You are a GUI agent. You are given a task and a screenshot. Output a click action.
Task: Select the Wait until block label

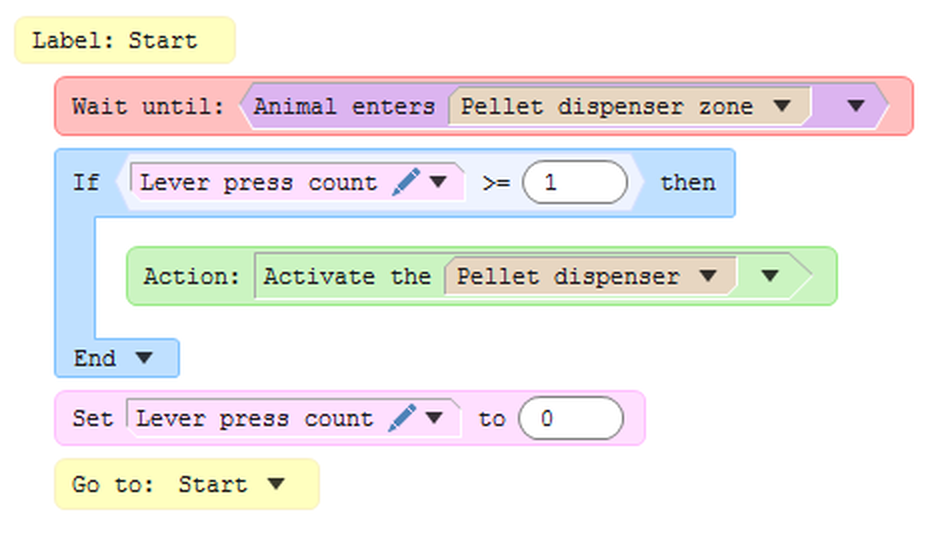tap(148, 106)
